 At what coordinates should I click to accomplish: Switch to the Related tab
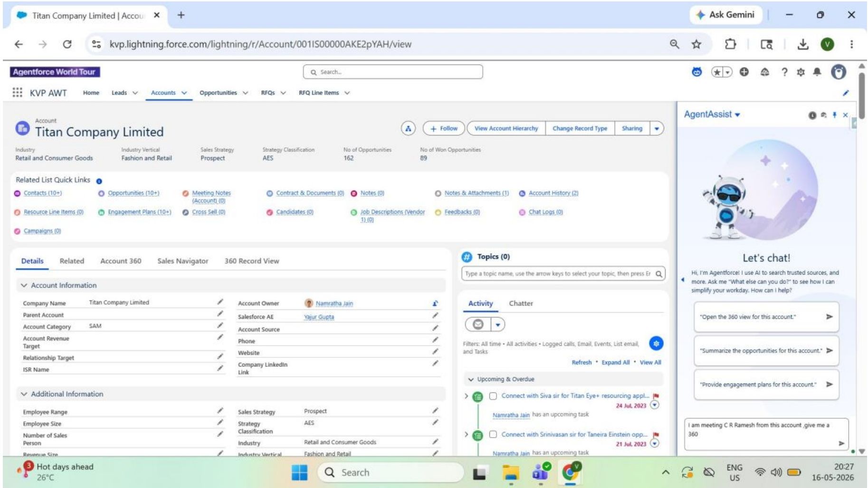coord(72,261)
